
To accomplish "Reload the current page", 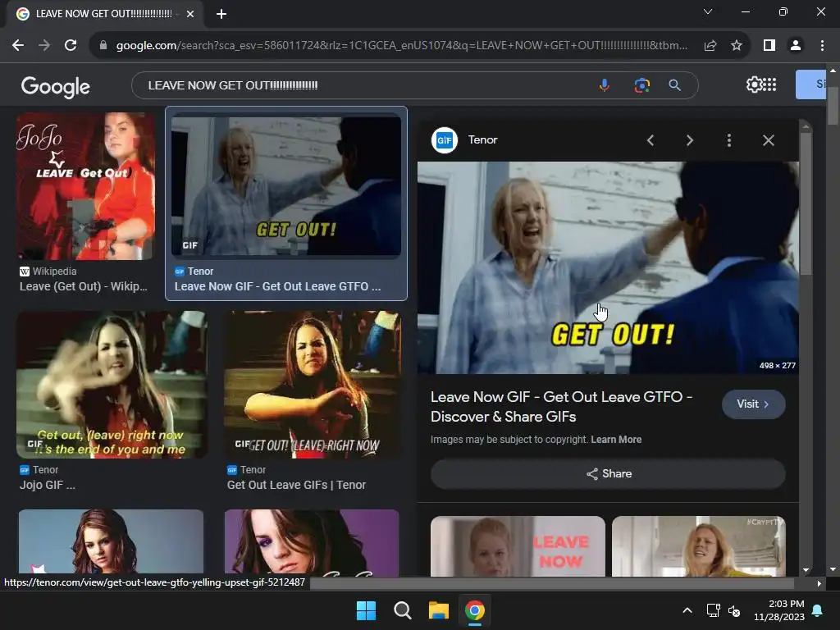I will 71,46.
